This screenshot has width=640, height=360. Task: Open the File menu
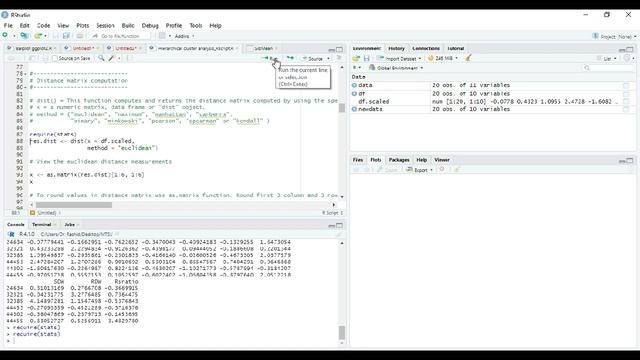pyautogui.click(x=8, y=25)
